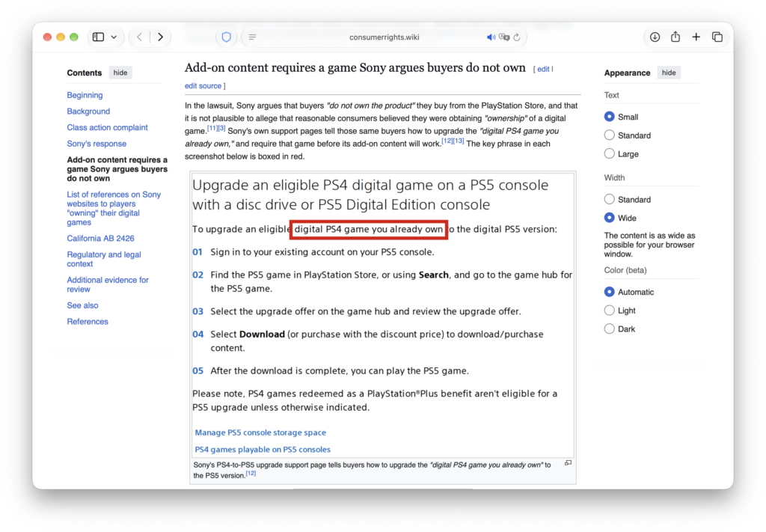Viewport: 766px width, 532px height.
Task: Go back to the previous page
Action: point(140,37)
